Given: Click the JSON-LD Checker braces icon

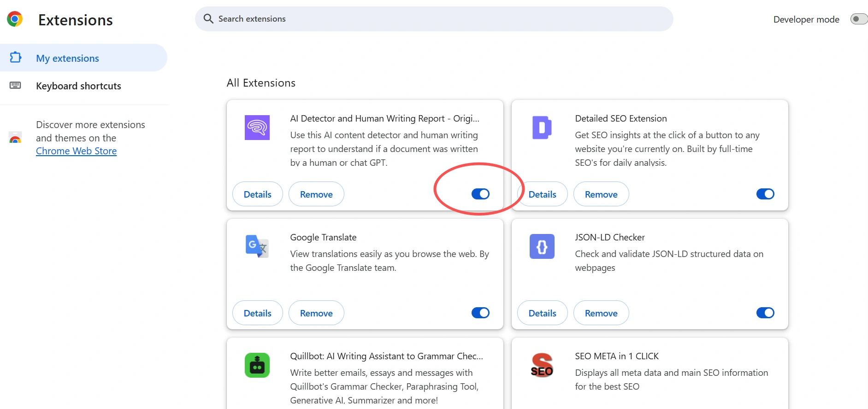Looking at the screenshot, I should coord(542,246).
